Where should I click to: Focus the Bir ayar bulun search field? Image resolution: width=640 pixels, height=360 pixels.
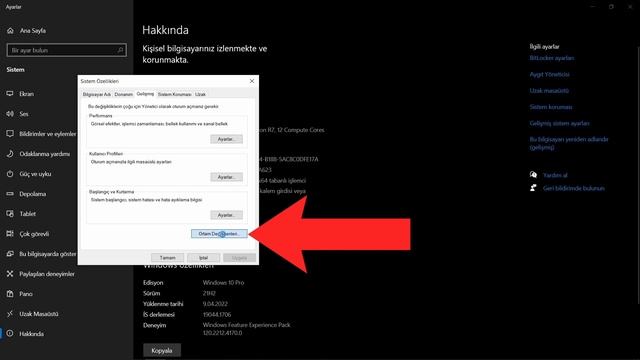pos(67,50)
